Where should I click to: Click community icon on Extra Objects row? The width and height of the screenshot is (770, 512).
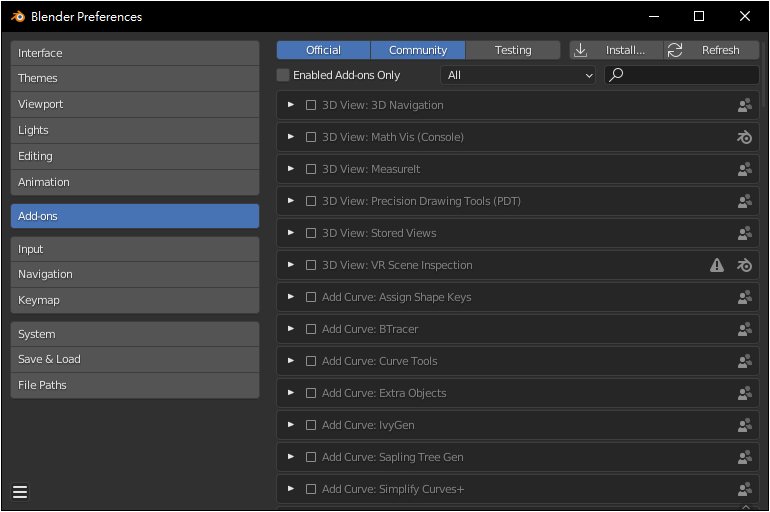point(744,393)
